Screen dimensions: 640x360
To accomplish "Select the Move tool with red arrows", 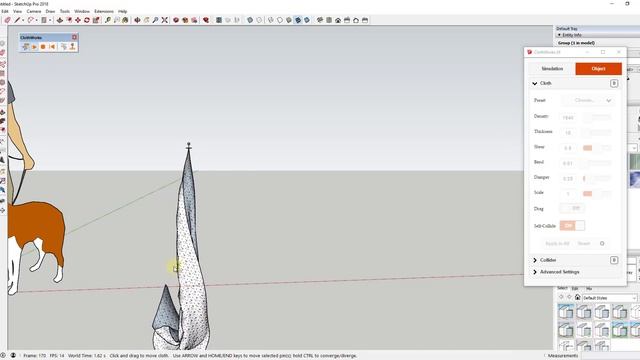I will 78,20.
